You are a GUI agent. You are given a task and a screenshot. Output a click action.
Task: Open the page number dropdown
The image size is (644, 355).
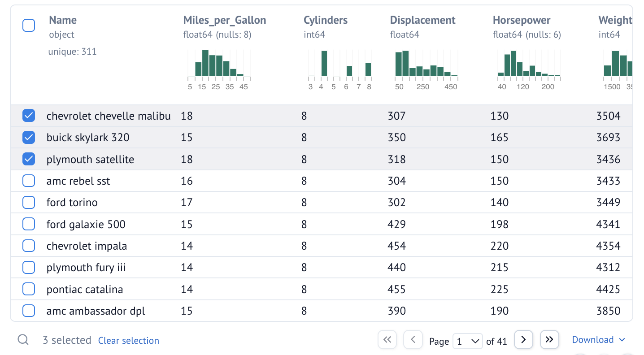tap(468, 341)
